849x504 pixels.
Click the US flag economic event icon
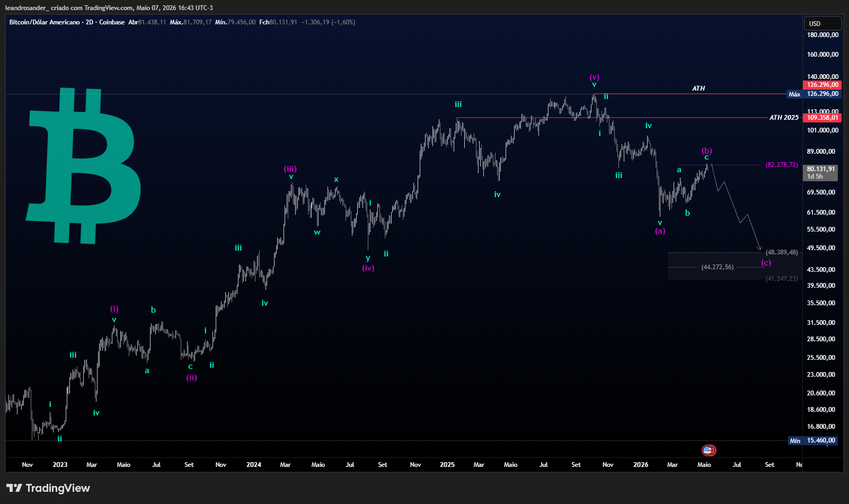pos(709,450)
